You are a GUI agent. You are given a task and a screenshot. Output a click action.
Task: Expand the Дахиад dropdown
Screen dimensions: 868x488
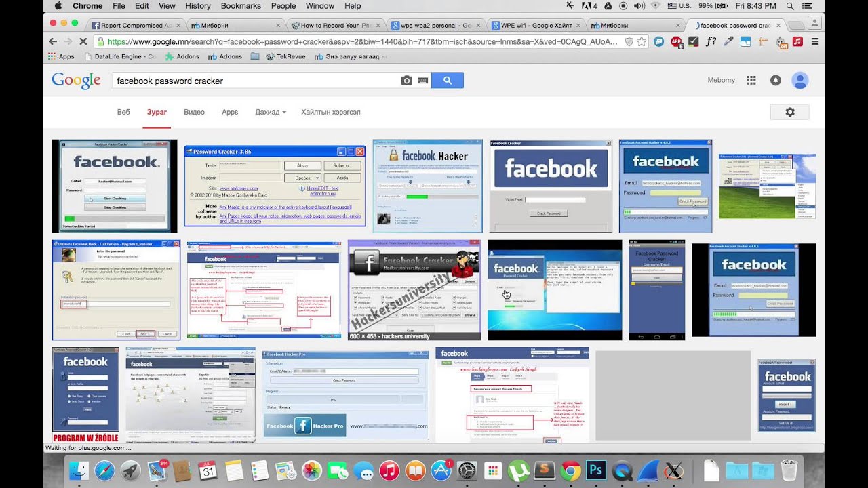tap(271, 112)
